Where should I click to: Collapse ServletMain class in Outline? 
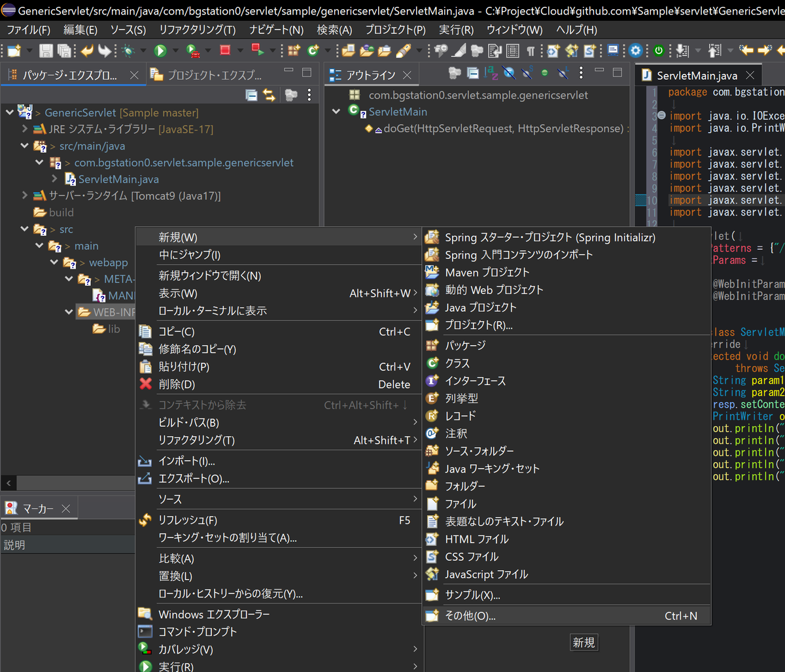336,112
